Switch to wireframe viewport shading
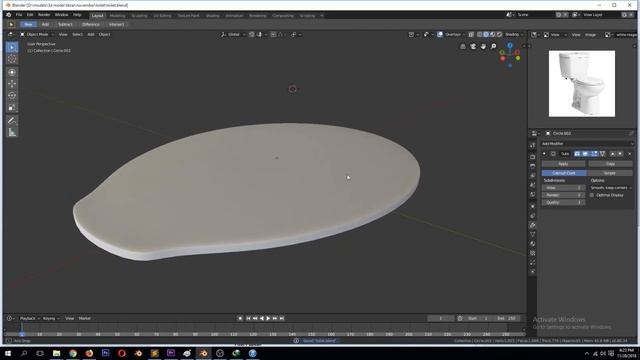This screenshot has height=360, width=640. [x=480, y=35]
